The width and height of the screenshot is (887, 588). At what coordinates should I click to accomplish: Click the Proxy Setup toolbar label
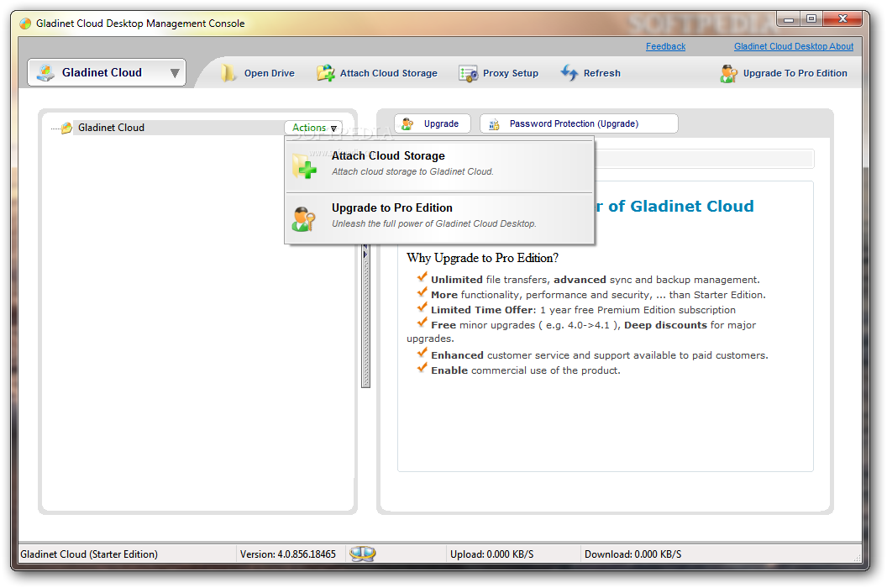point(510,73)
